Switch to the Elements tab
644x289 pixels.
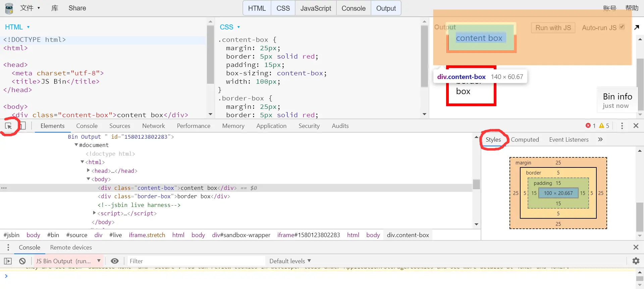52,126
